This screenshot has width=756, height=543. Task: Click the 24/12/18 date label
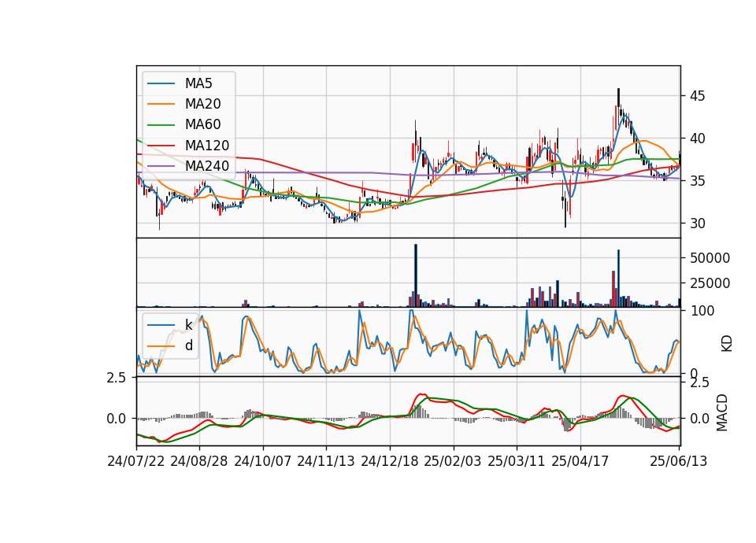pyautogui.click(x=390, y=461)
